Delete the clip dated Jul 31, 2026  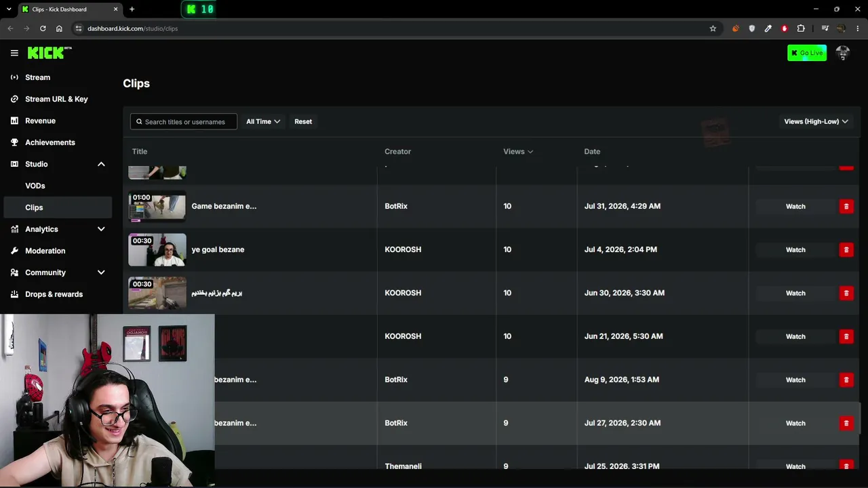(x=846, y=206)
